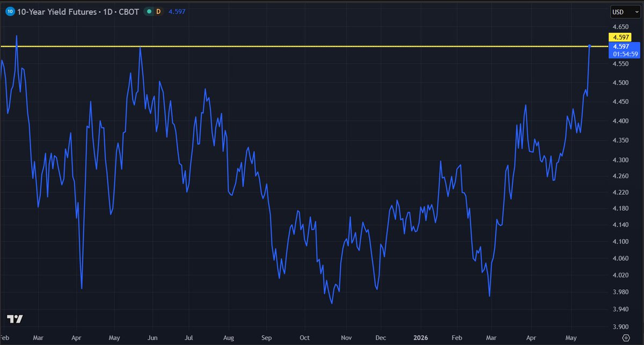Click the Oct label on the time axis
The image size is (644, 345).
(304, 338)
